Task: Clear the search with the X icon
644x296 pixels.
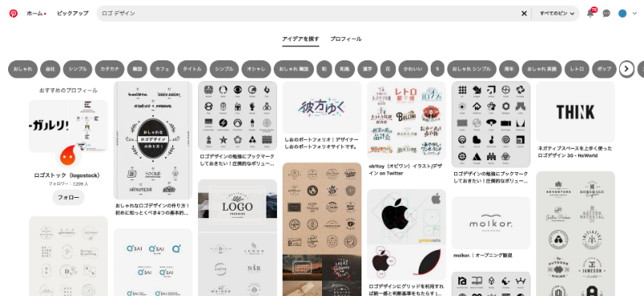Action: (x=524, y=14)
